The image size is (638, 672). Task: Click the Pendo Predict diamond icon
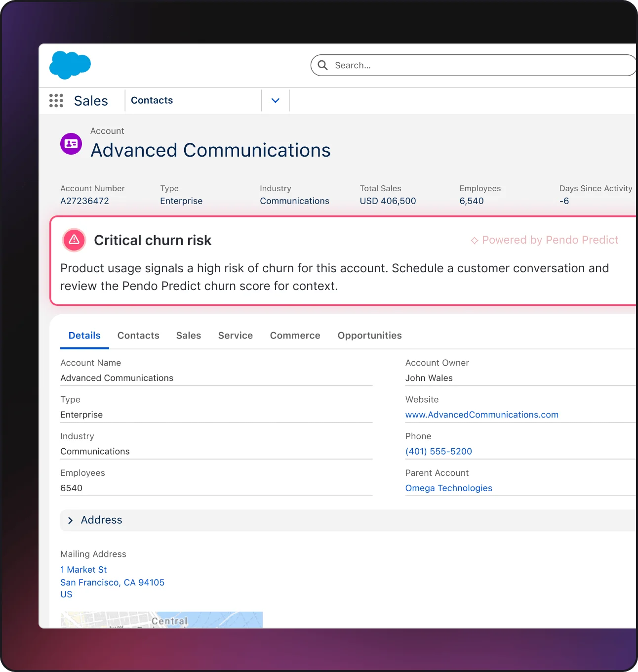point(474,241)
